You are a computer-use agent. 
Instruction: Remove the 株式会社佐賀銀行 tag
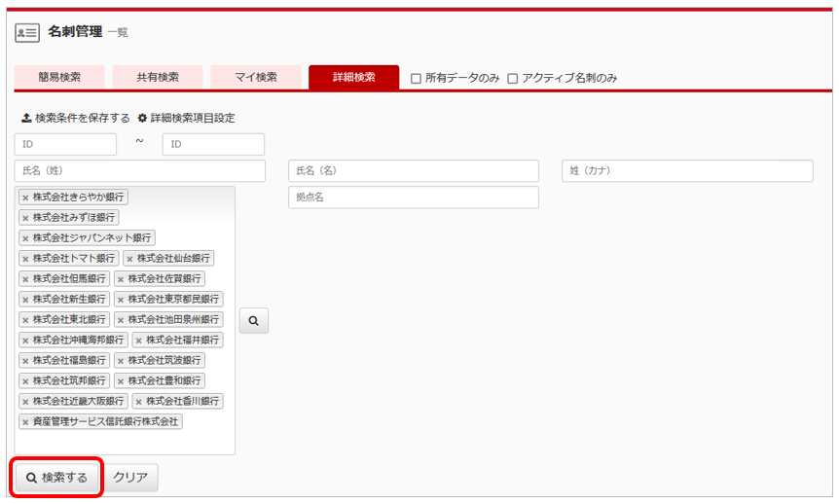pos(121,278)
